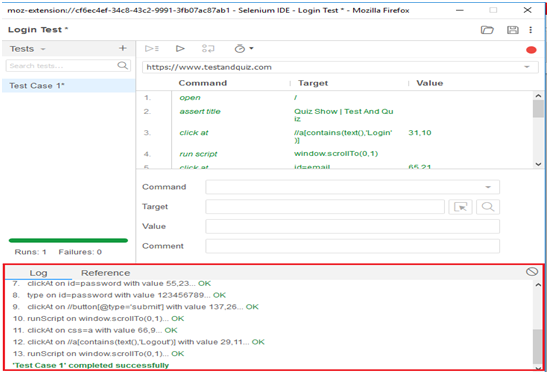The width and height of the screenshot is (549, 374).
Task: Start recording with the red button
Action: pos(531,50)
